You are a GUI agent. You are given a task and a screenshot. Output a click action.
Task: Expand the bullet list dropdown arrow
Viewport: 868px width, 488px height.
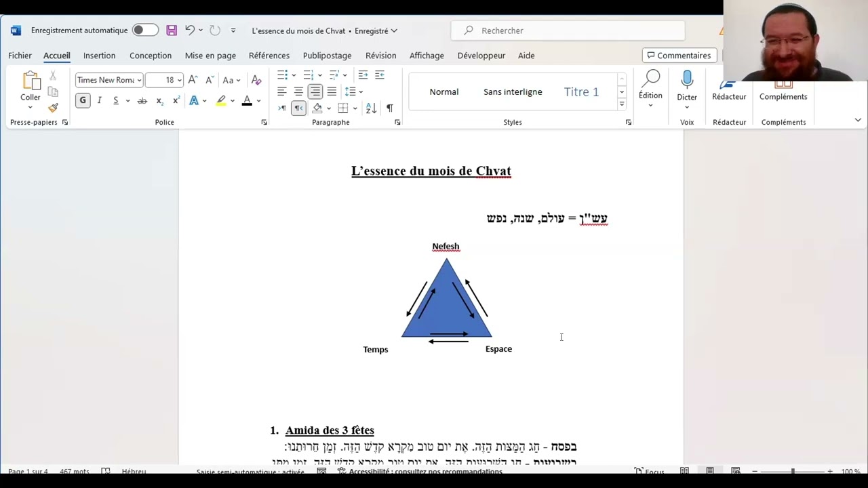294,75
